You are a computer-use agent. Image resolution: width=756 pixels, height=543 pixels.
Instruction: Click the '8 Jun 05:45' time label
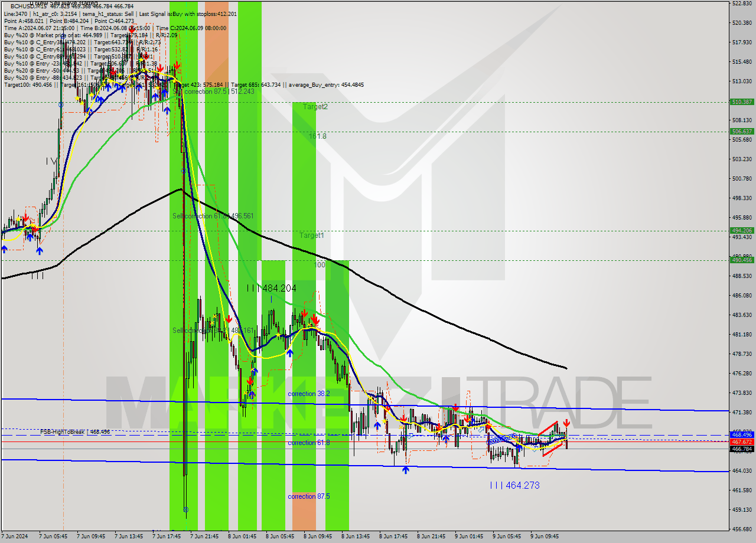pyautogui.click(x=279, y=537)
